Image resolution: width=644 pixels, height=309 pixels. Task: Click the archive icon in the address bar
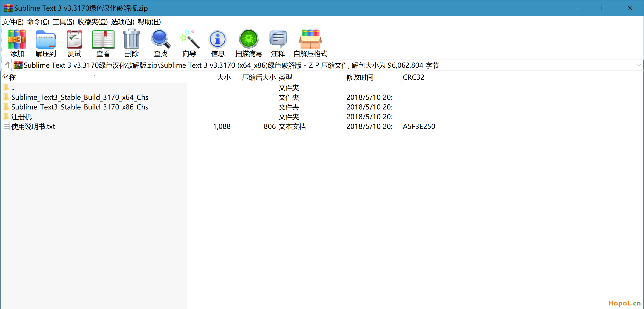[x=18, y=65]
